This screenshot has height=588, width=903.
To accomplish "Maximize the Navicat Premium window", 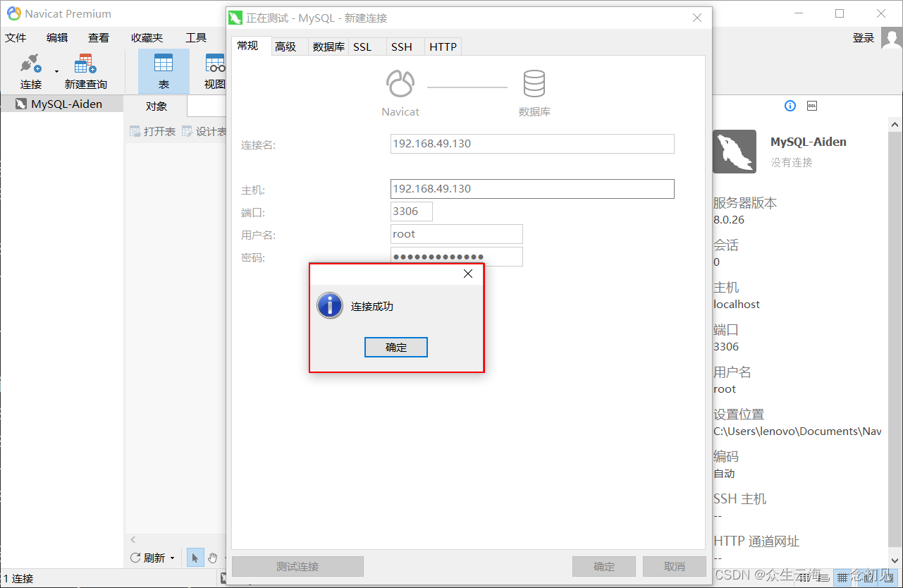I will 840,13.
